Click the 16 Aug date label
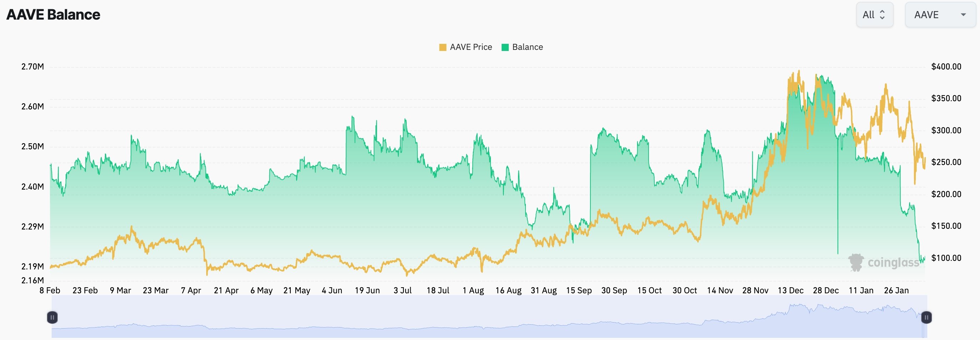The image size is (980, 340). tap(508, 290)
